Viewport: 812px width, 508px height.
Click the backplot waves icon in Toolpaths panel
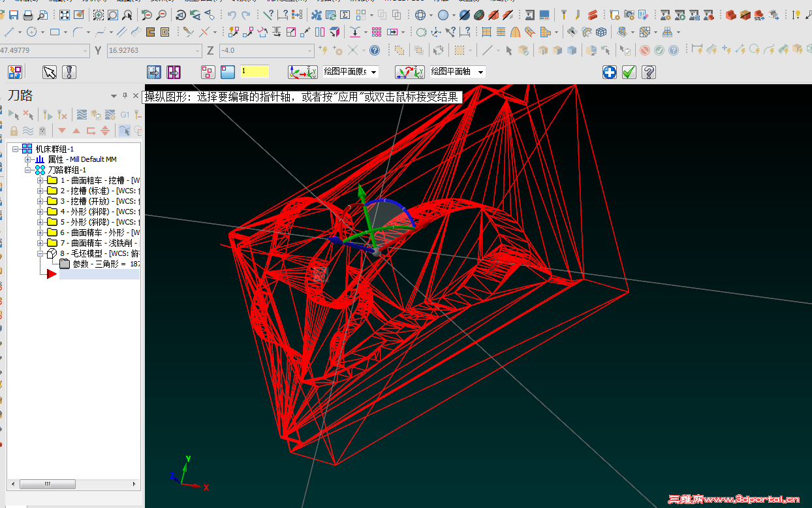pyautogui.click(x=82, y=114)
